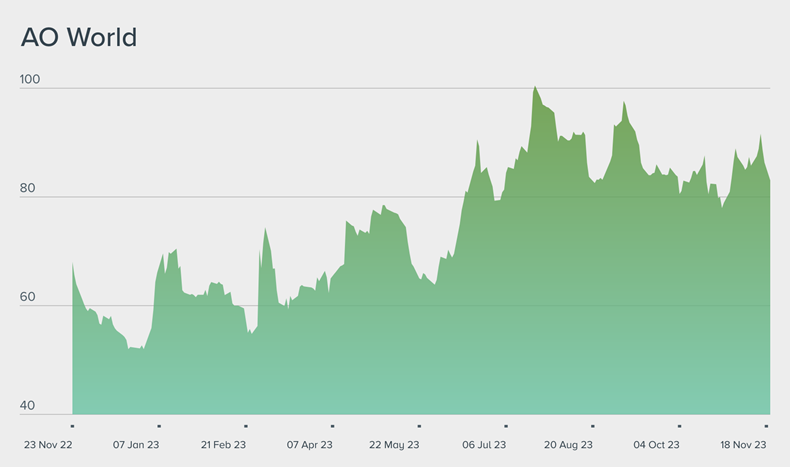Select the 20 Aug 23 date label

[569, 444]
